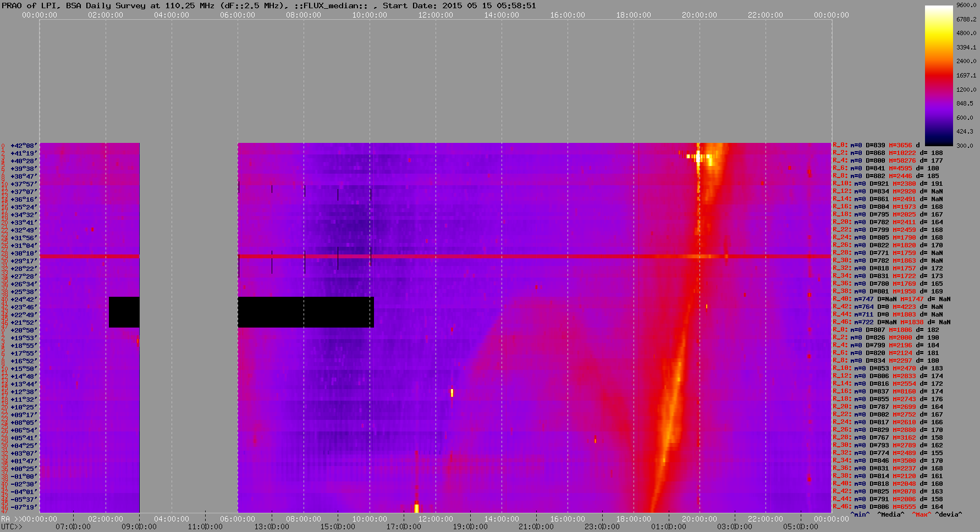This screenshot has height=532, width=980.
Task: Click the ^Max^ column legend
Action: pyautogui.click(x=922, y=514)
